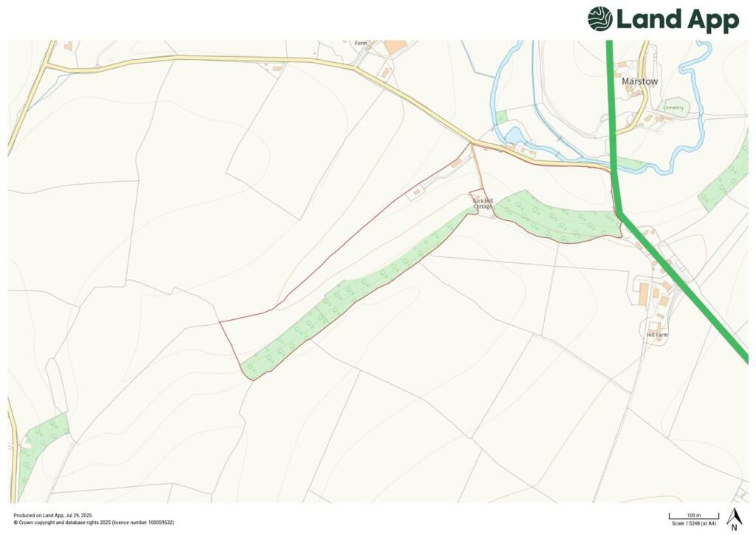Select the Cemetery green area

[674, 107]
